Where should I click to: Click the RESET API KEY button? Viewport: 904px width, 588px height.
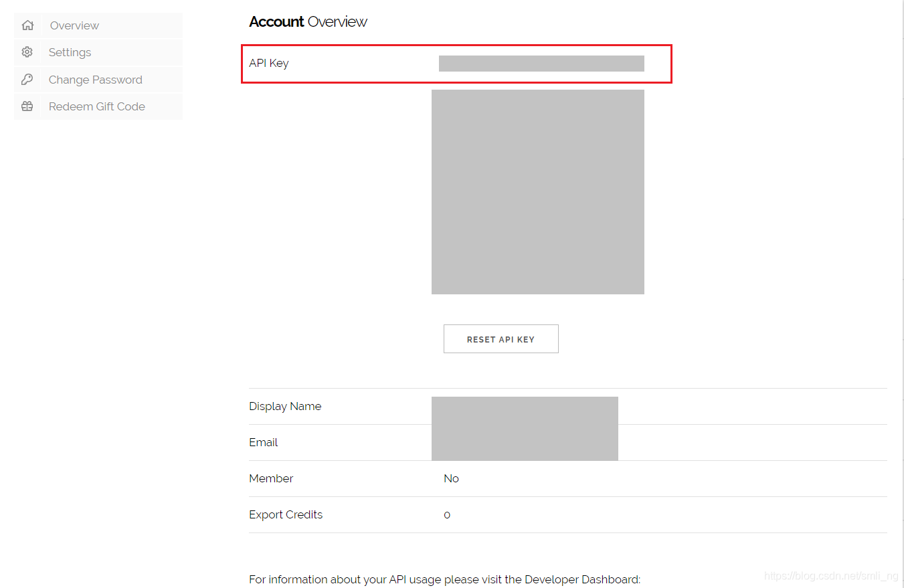click(501, 339)
